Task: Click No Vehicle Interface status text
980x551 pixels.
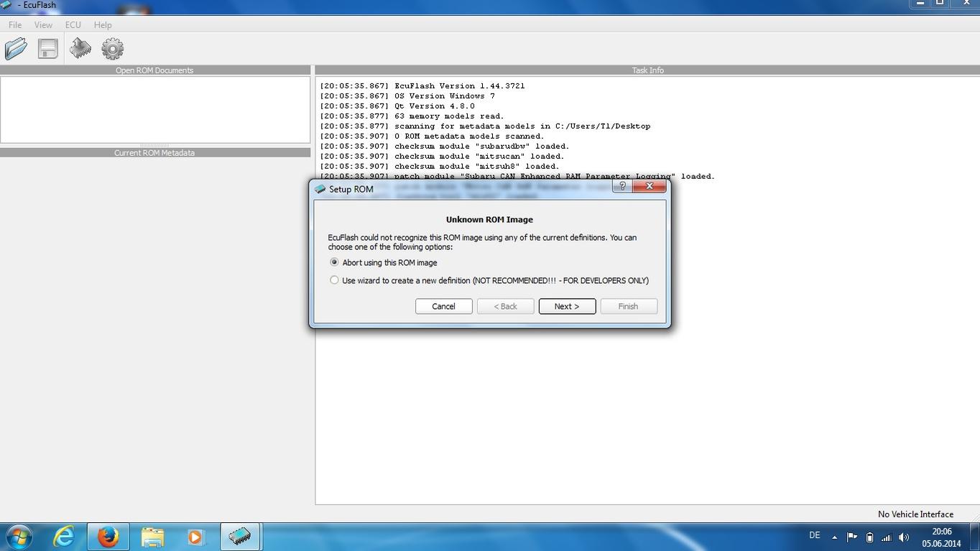Action: 915,514
